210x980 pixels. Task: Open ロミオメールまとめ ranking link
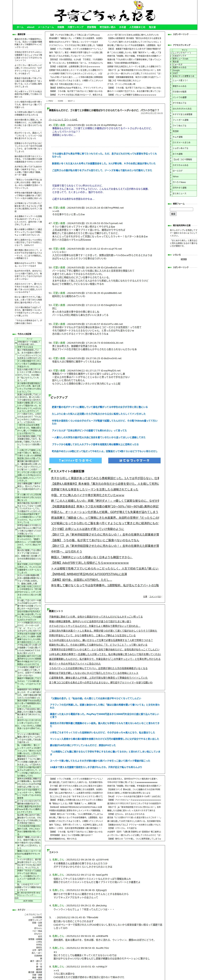tap(181, 142)
